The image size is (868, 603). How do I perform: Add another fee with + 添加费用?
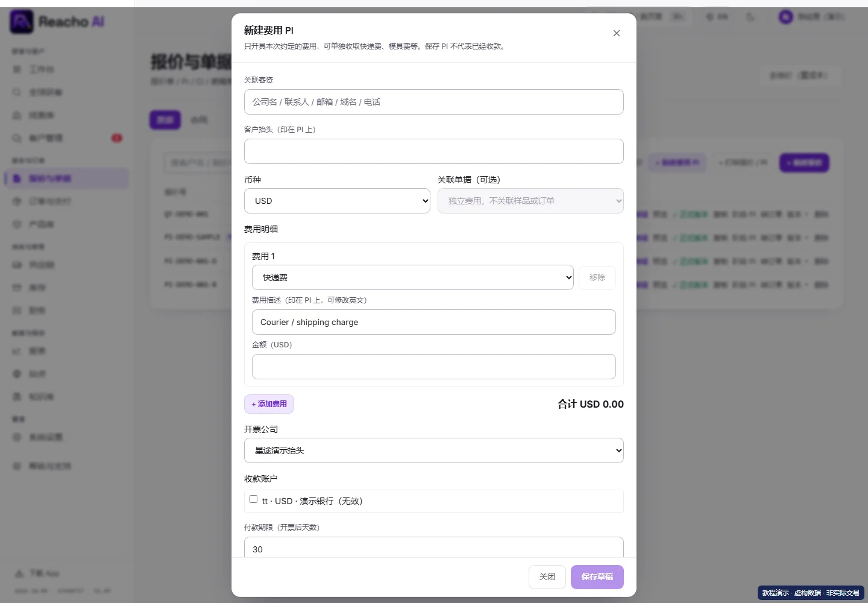coord(269,404)
